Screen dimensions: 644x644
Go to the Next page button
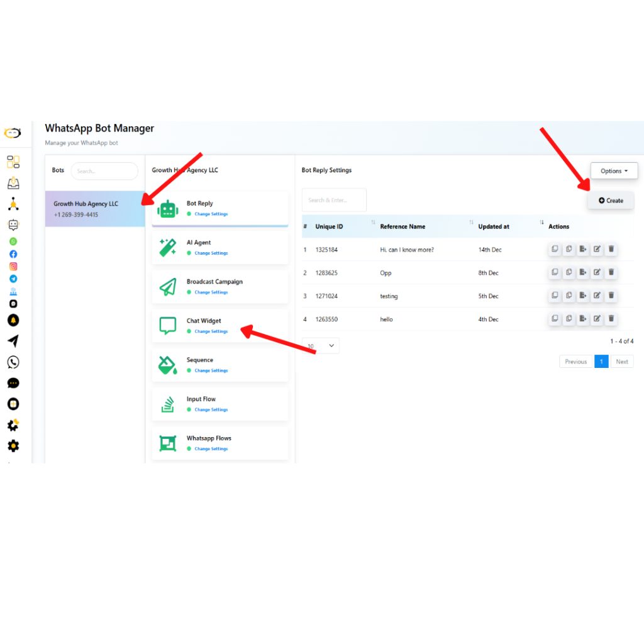click(621, 362)
